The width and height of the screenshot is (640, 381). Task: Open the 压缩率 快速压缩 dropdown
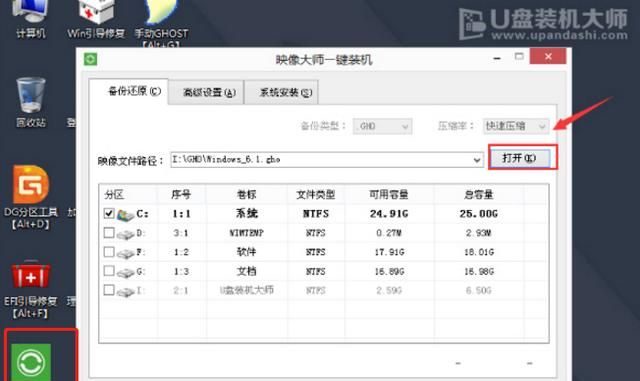coord(516,126)
